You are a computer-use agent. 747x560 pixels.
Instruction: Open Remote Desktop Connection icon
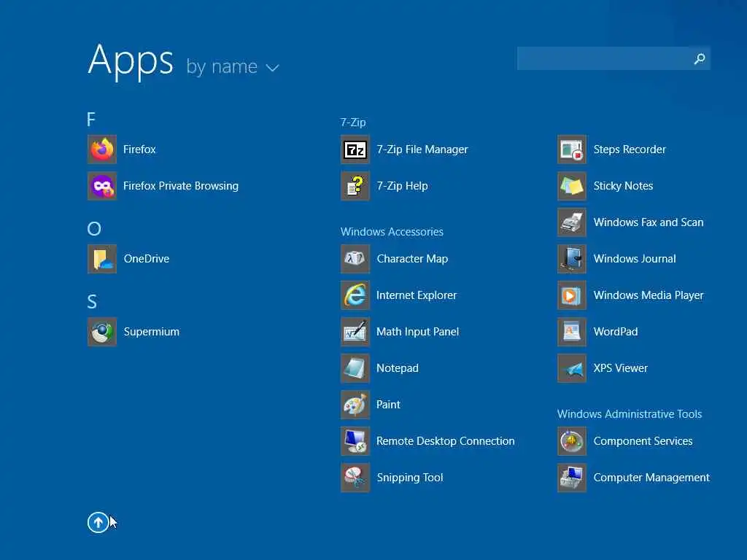click(355, 441)
